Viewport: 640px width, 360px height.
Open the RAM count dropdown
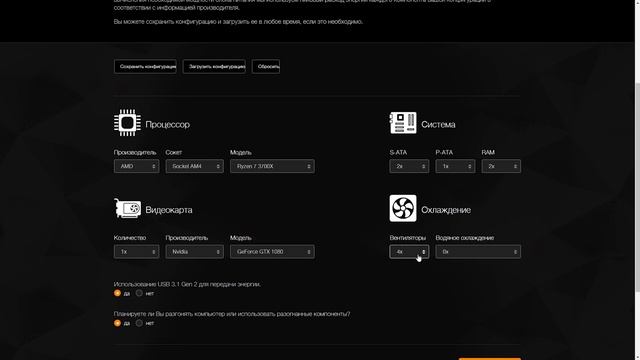tap(501, 166)
